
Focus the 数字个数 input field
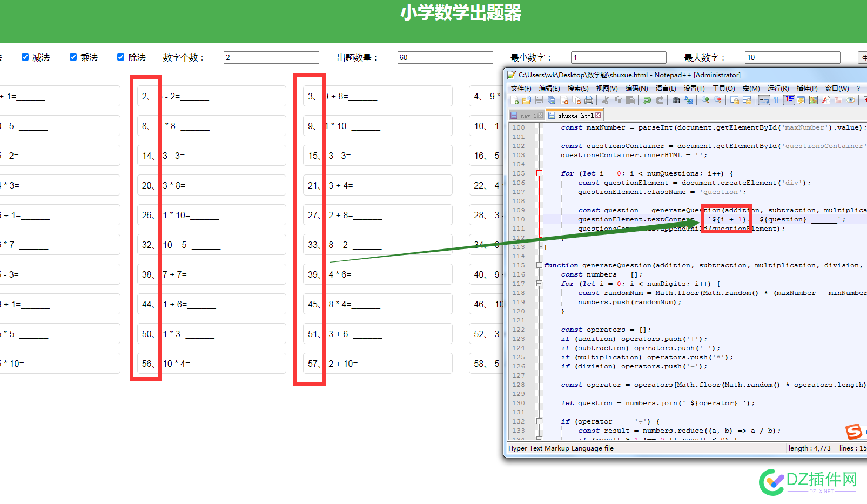[x=271, y=57]
